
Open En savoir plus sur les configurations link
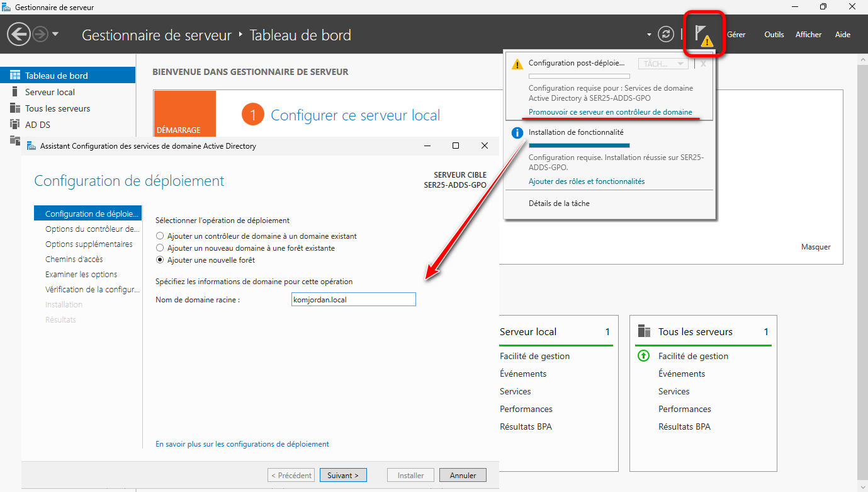pos(242,444)
